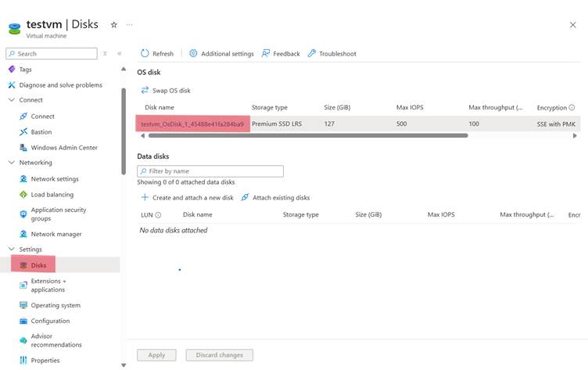
Task: Collapse the Networking section chevron
Action: 12,163
